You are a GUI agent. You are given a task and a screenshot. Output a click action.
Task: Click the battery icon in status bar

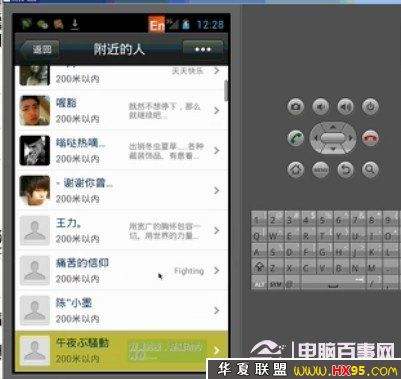click(x=186, y=24)
